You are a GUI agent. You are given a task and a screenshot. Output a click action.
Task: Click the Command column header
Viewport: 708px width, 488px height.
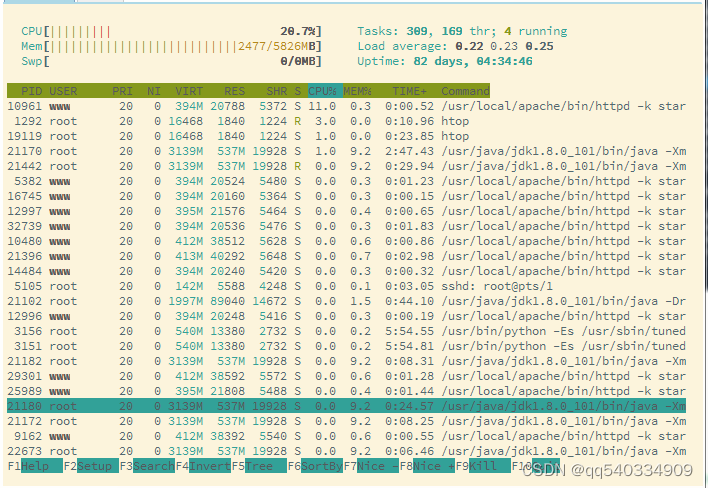coord(466,91)
